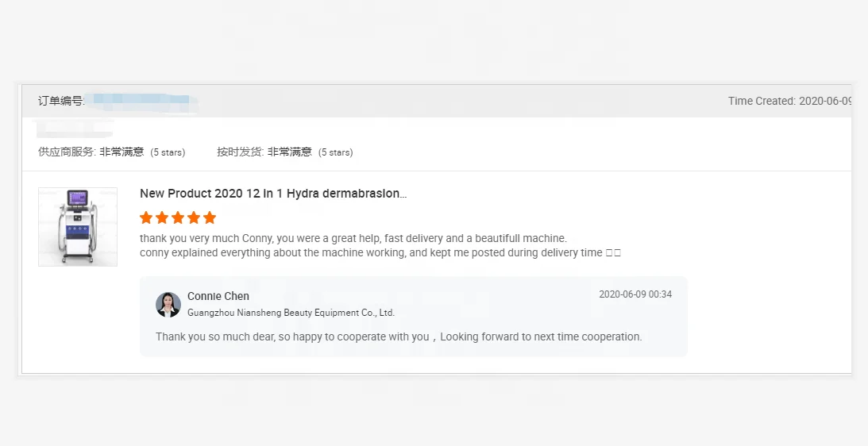Click the seller reply message text
The width and height of the screenshot is (868, 446).
tap(399, 336)
